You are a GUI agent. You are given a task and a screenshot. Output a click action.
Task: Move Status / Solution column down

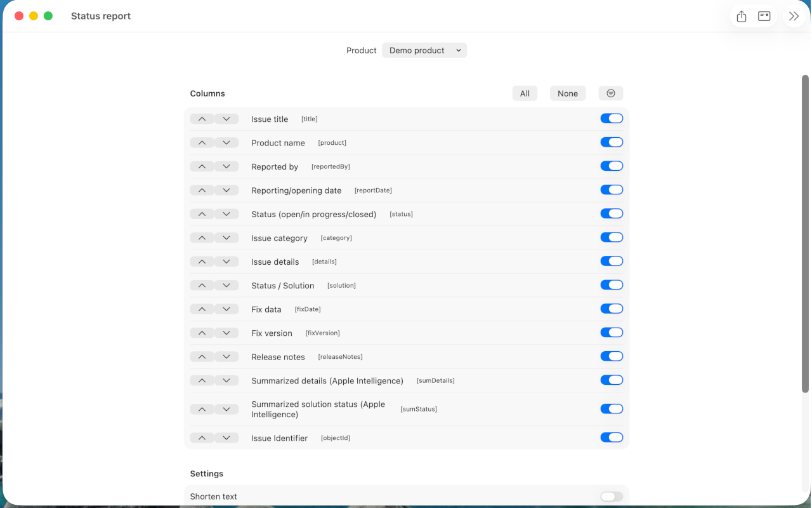[226, 285]
